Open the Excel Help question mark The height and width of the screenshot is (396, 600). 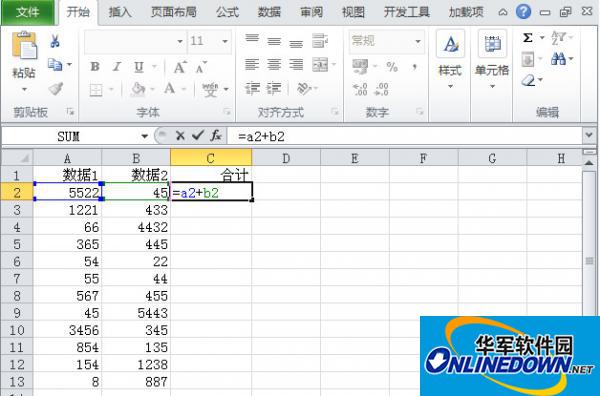[x=523, y=12]
